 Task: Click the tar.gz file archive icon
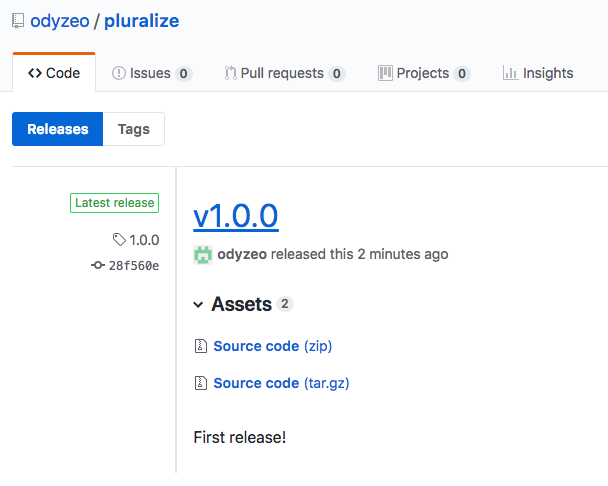200,383
